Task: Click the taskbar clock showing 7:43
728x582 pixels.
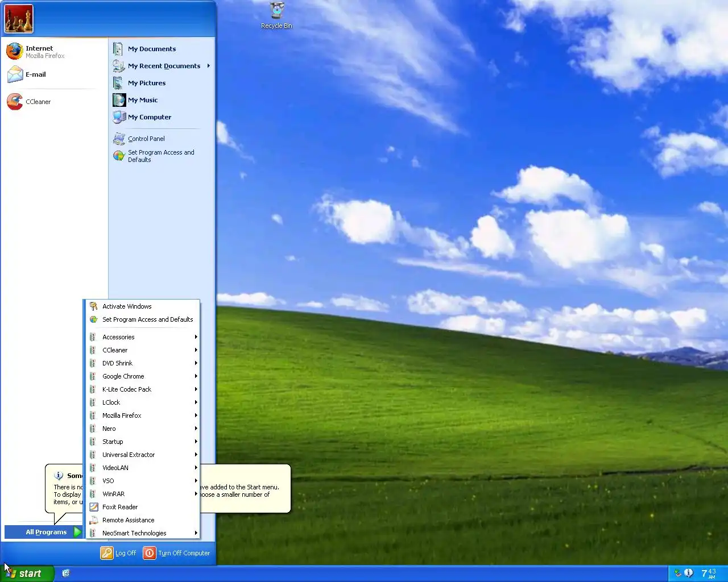Action: (x=709, y=573)
